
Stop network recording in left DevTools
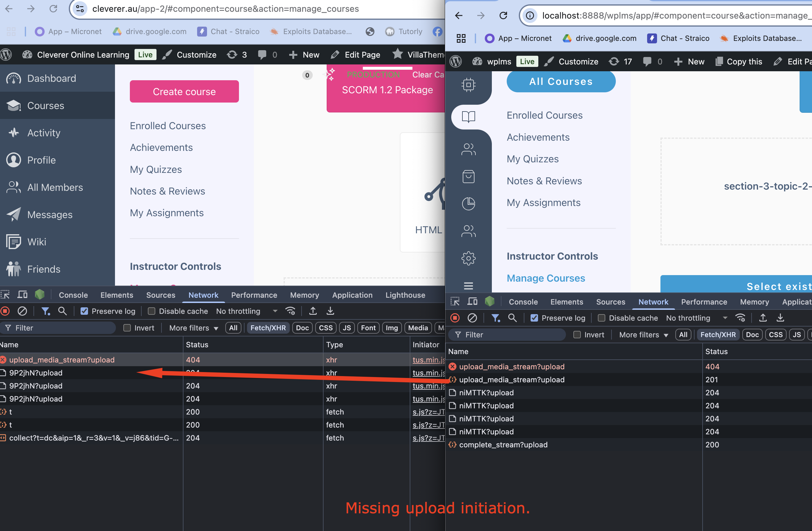(5, 311)
